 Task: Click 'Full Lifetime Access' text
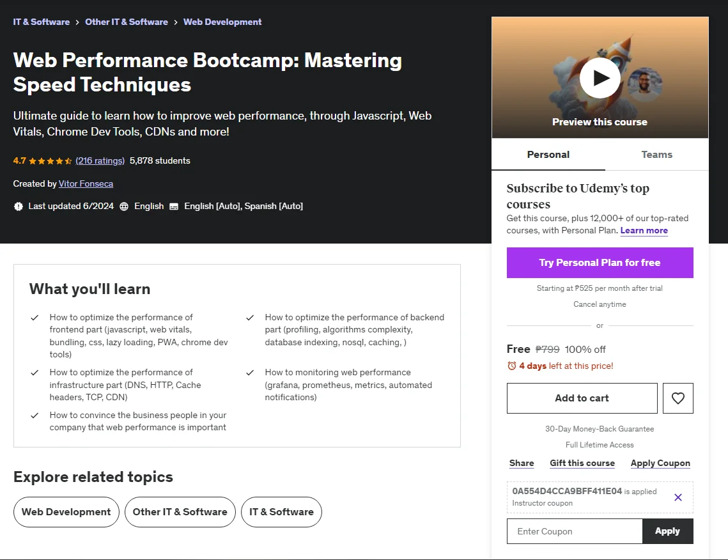pos(600,445)
